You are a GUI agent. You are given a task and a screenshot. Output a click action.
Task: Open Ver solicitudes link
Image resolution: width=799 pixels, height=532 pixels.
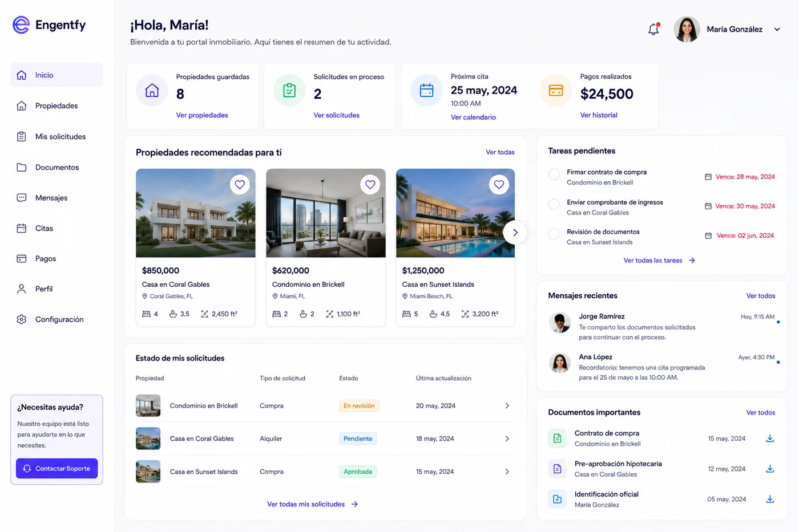(337, 115)
